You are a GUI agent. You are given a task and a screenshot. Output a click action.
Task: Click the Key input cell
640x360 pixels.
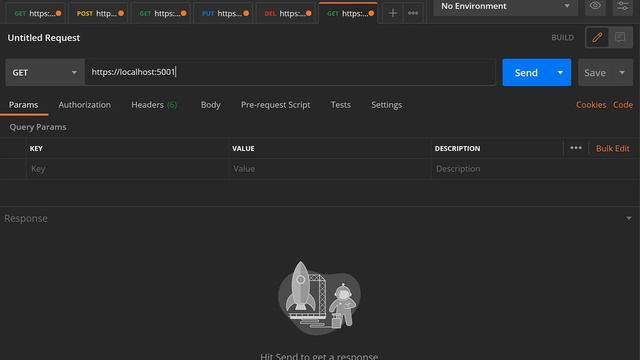(128, 169)
